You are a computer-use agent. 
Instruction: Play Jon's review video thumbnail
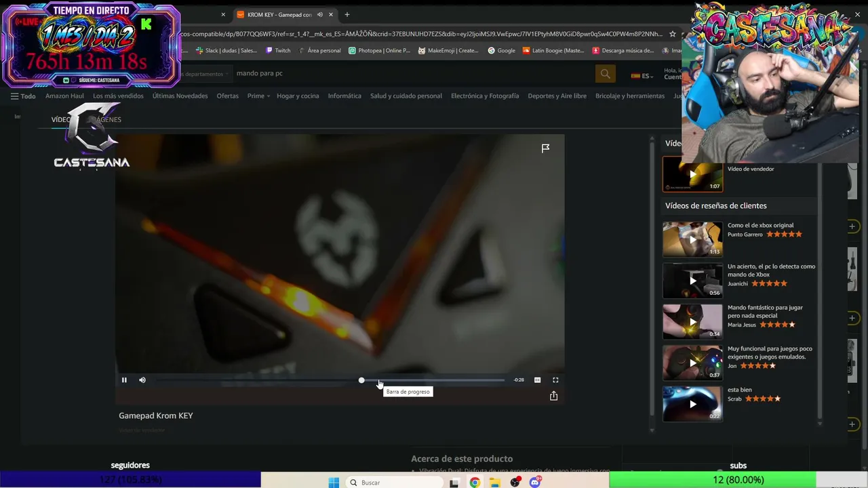pos(692,363)
